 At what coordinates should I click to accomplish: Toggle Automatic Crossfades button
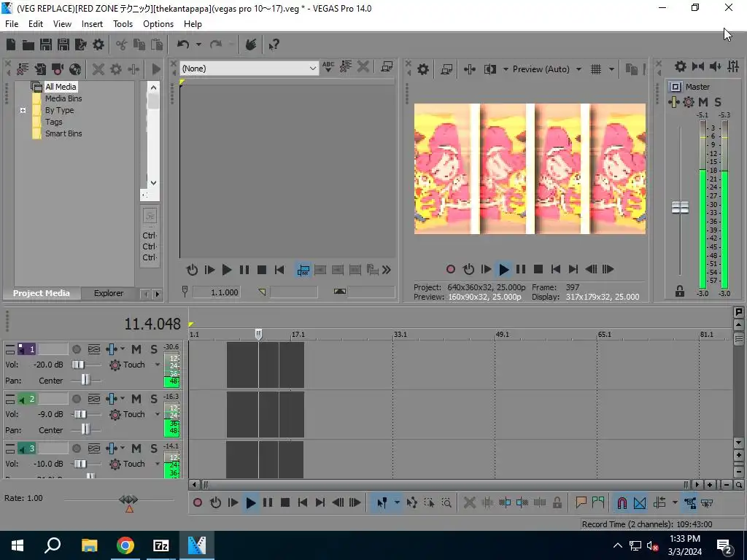click(640, 502)
